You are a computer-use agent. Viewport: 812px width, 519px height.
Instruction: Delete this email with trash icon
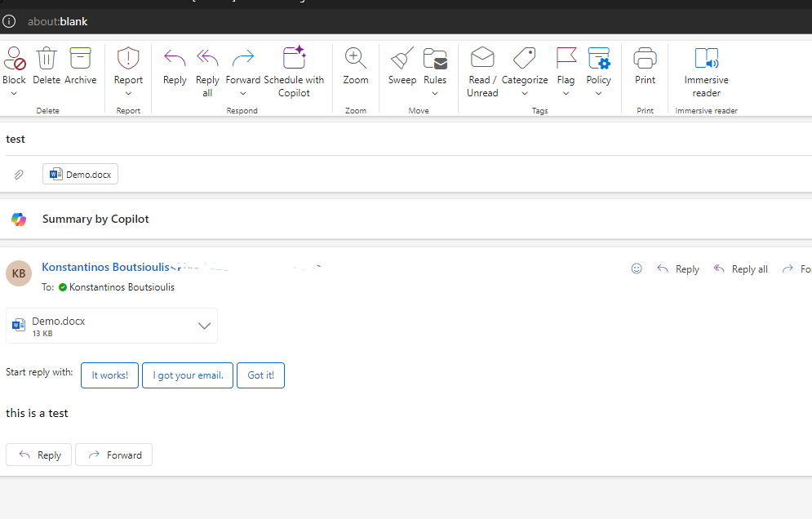(46, 58)
